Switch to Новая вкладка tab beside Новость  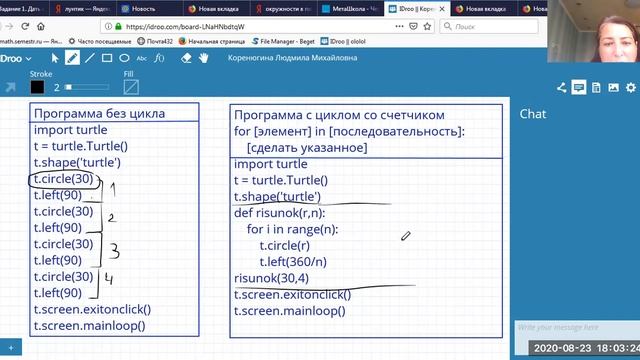click(x=216, y=9)
